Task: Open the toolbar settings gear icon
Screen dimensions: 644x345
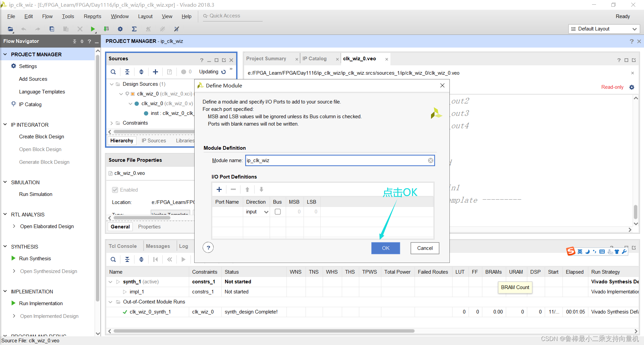Action: tap(120, 29)
